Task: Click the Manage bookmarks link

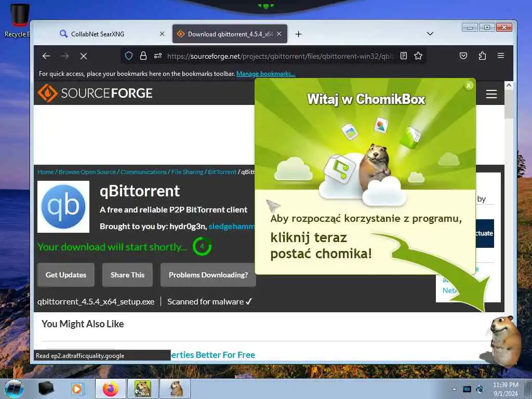Action: 265,74
